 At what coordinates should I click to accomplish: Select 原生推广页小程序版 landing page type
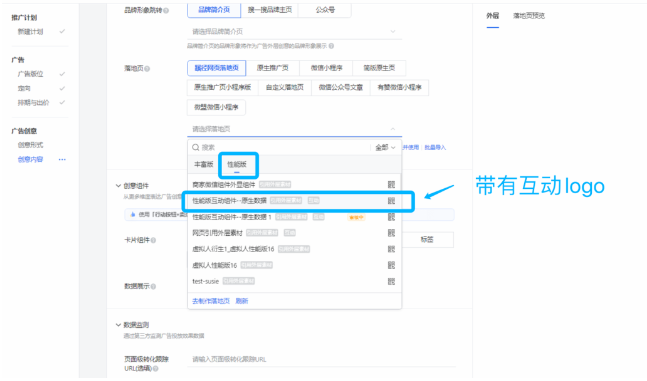click(223, 88)
